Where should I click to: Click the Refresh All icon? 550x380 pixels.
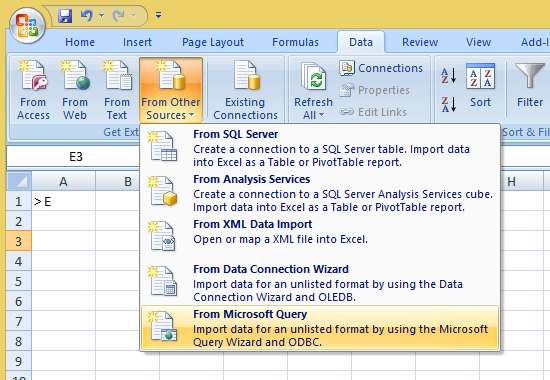[x=313, y=77]
